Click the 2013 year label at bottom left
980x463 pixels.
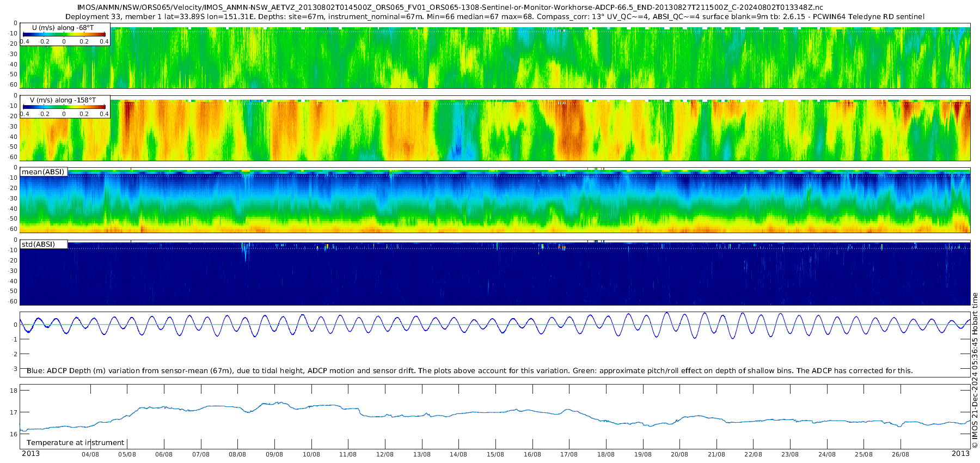30,454
